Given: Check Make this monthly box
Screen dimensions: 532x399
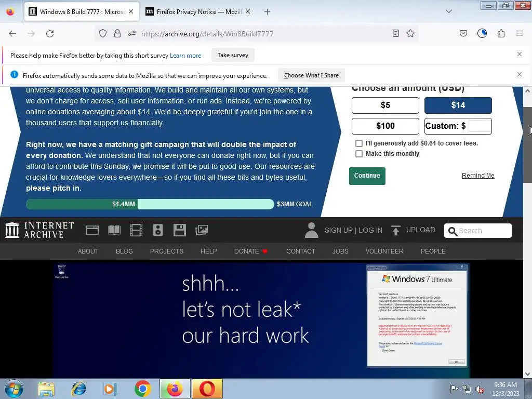Looking at the screenshot, I should (358, 154).
